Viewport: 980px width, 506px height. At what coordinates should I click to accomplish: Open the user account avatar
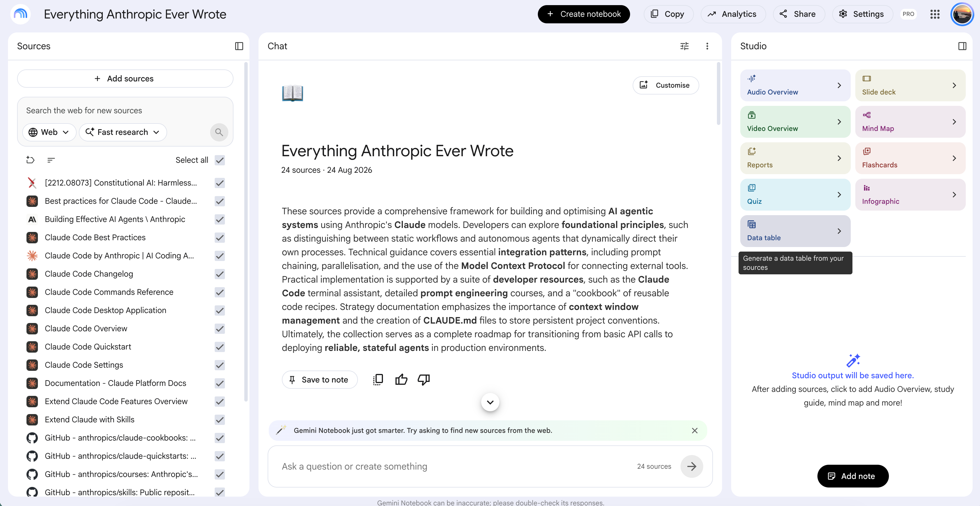tap(962, 14)
